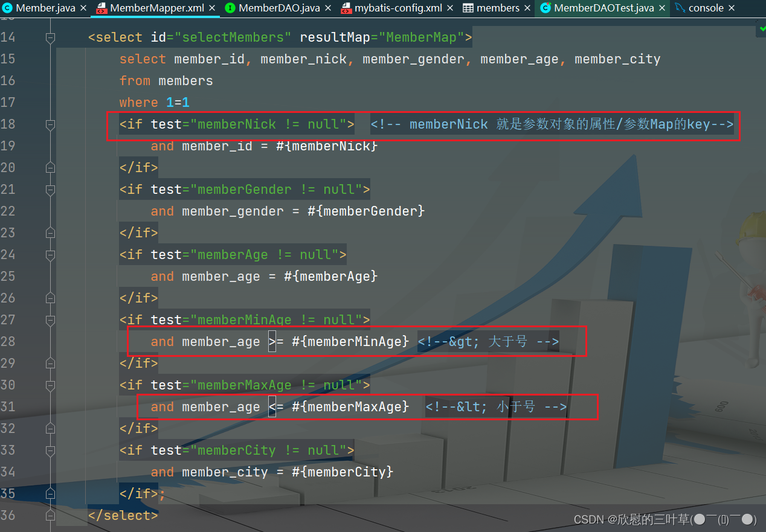This screenshot has width=766, height=532.
Task: Collapse the memberNick if block at line 18
Action: click(x=50, y=124)
